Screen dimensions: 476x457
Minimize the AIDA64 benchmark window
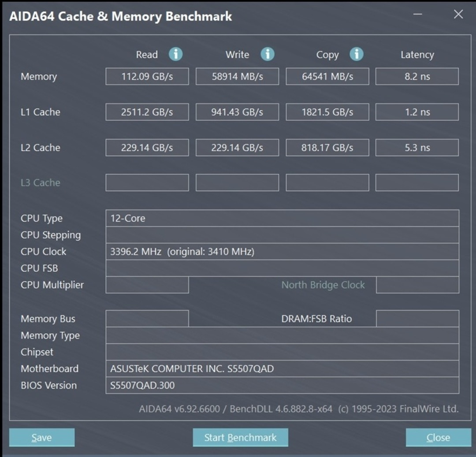418,15
